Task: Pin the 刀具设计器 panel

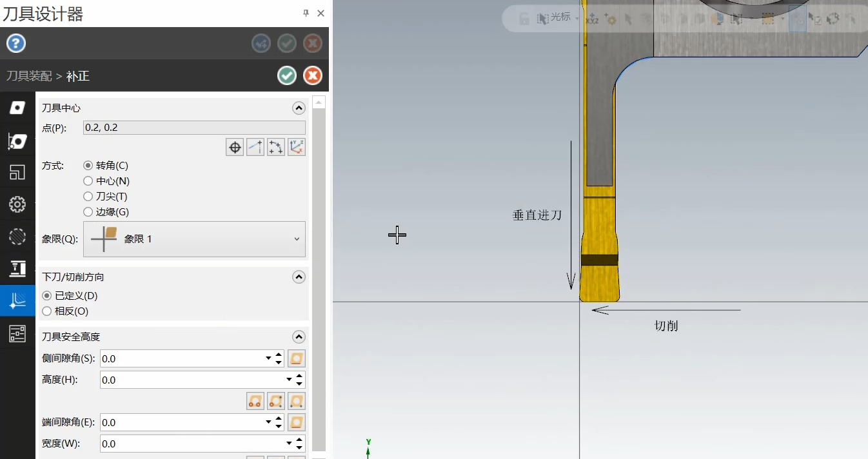Action: pyautogui.click(x=306, y=13)
